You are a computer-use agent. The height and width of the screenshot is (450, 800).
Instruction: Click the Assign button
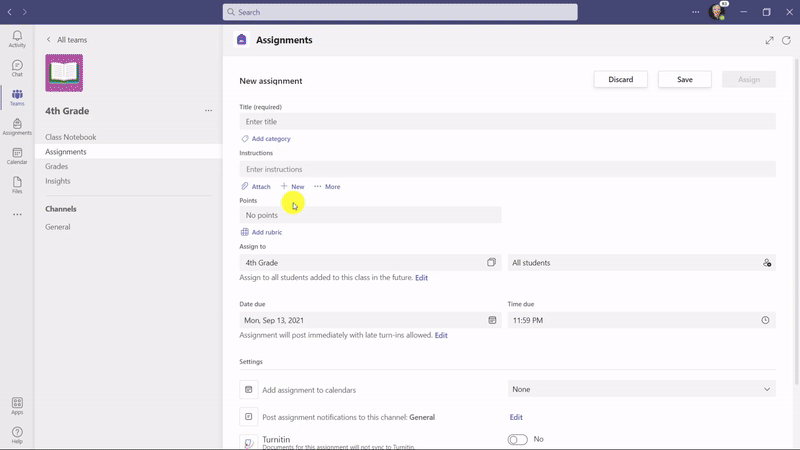pos(748,79)
